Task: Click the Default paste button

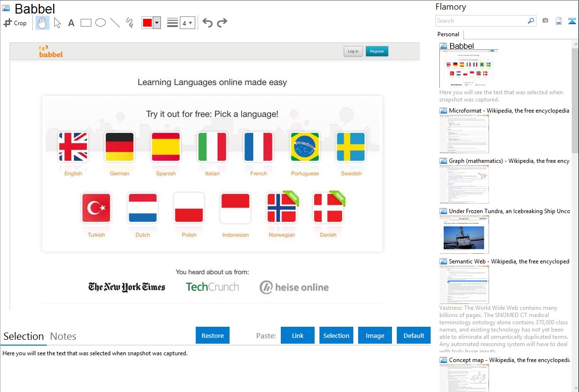Action: pyautogui.click(x=414, y=335)
